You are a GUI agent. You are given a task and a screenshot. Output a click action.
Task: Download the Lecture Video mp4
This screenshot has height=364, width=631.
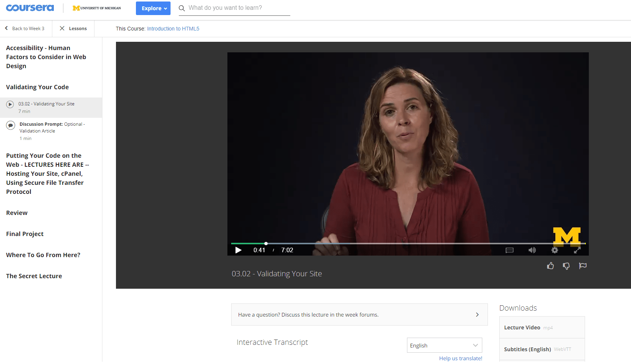point(542,327)
